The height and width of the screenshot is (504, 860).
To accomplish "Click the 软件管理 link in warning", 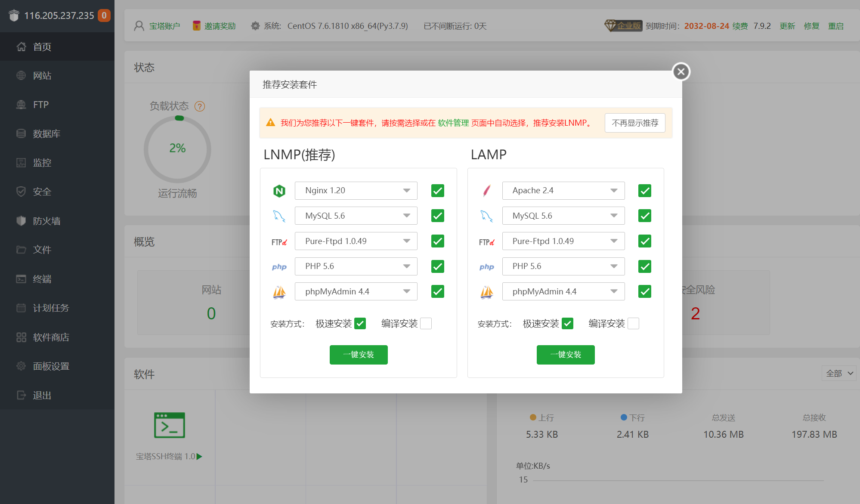I will coord(453,123).
